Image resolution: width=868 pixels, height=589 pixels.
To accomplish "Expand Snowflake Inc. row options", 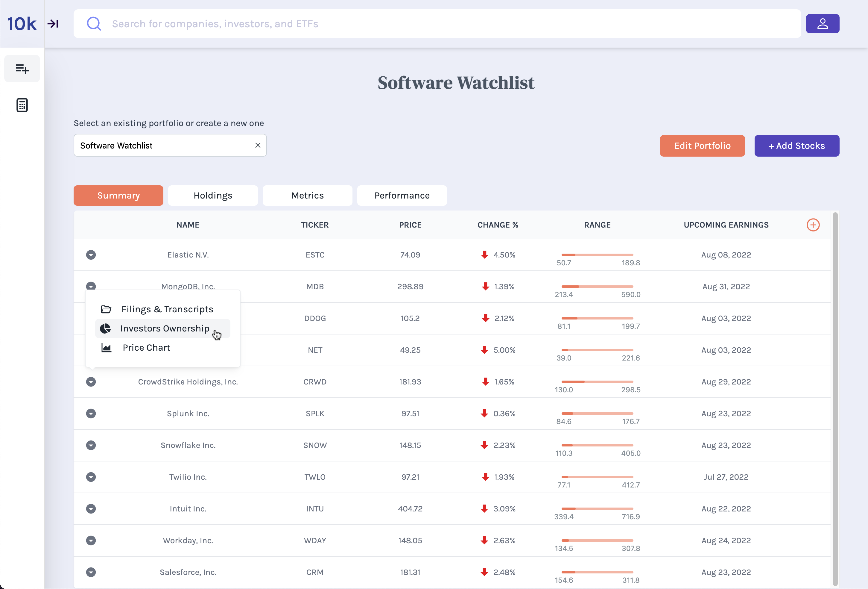I will pos(91,446).
